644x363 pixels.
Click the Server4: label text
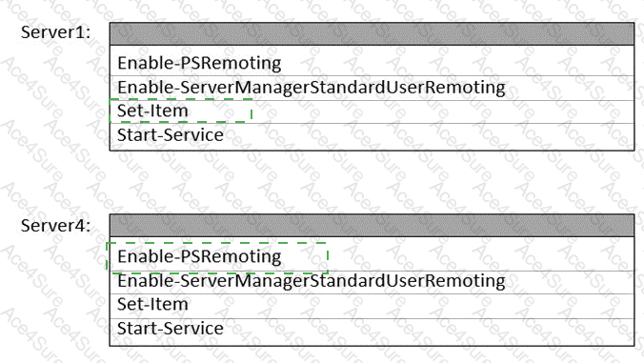pyautogui.click(x=55, y=226)
